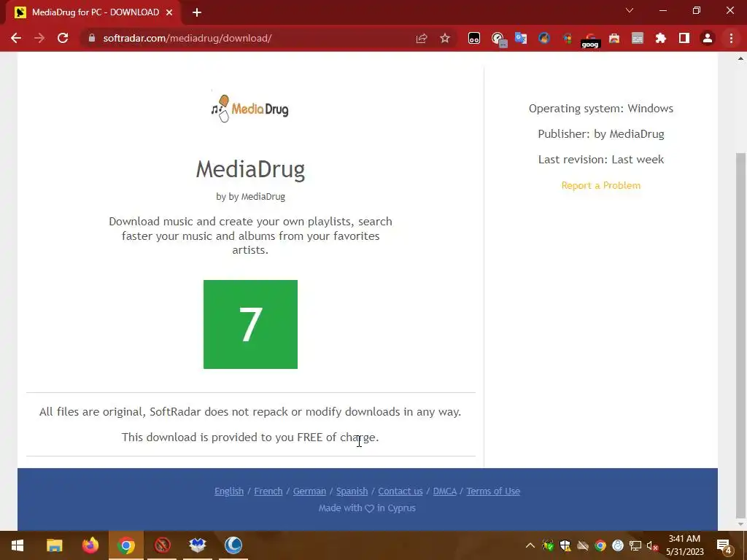
Task: Open the Chrome profile avatar
Action: pos(707,38)
